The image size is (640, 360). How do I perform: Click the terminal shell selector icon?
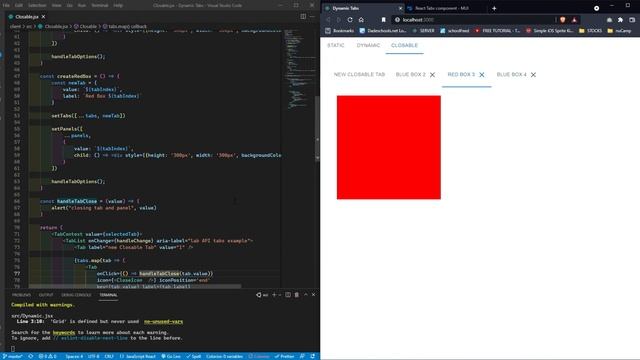click(x=262, y=295)
